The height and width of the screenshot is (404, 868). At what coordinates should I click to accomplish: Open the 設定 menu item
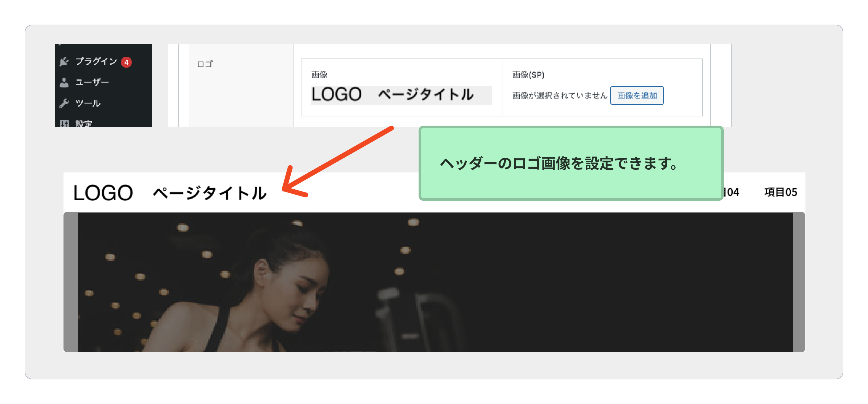84,123
